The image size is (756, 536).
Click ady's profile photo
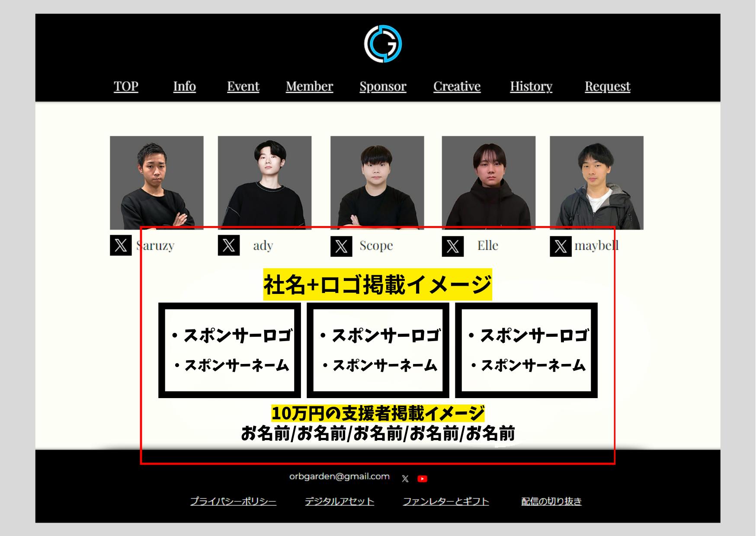point(265,183)
